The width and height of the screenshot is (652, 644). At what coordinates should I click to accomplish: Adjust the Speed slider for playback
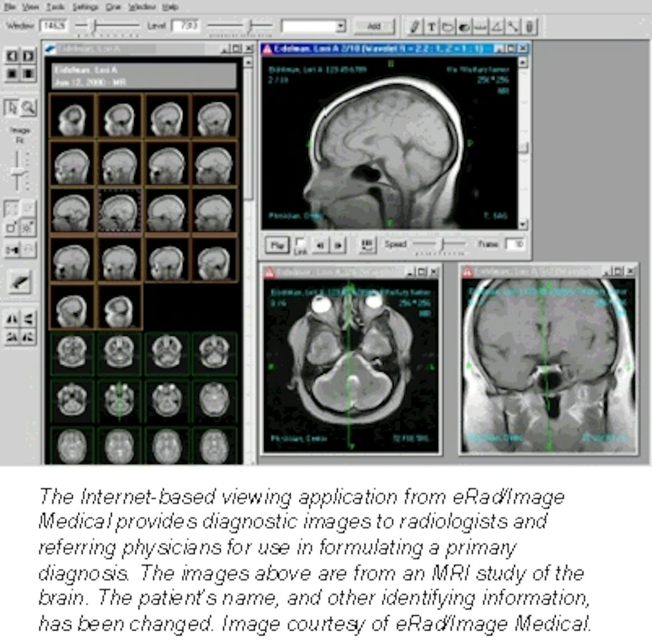click(441, 245)
